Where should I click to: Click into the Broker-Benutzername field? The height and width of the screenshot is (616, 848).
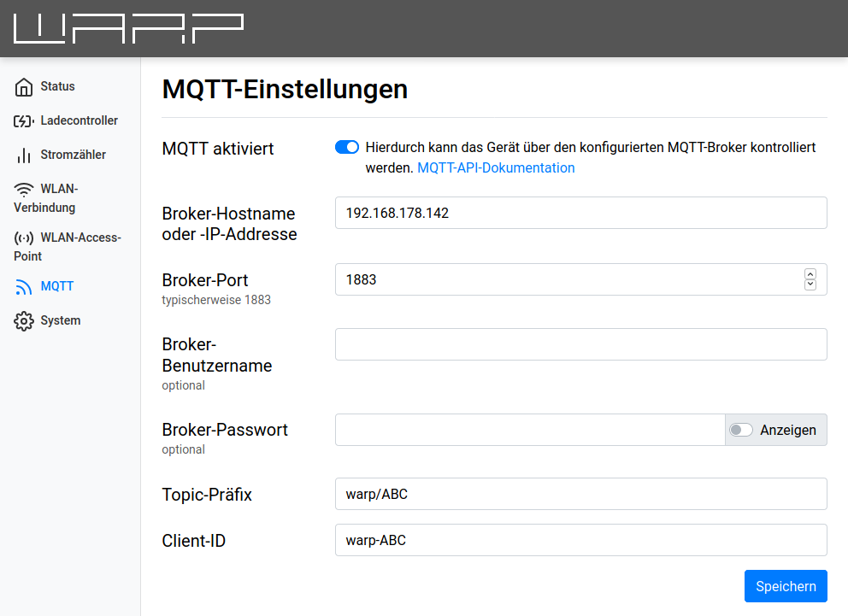[x=580, y=343]
